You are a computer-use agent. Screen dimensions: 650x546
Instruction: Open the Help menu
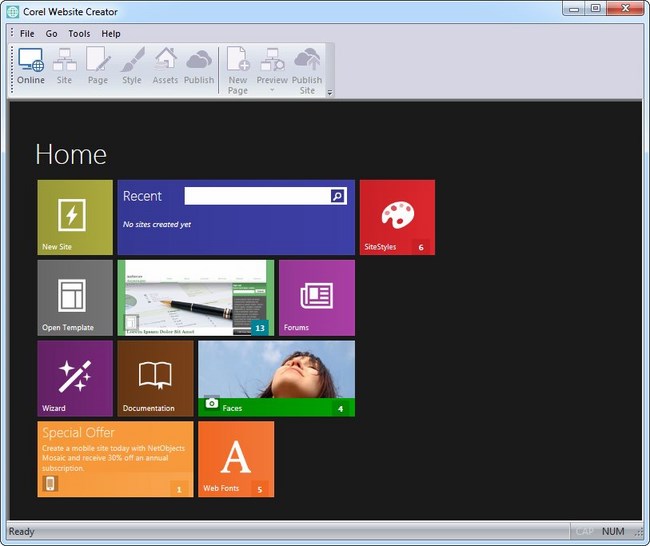point(111,34)
